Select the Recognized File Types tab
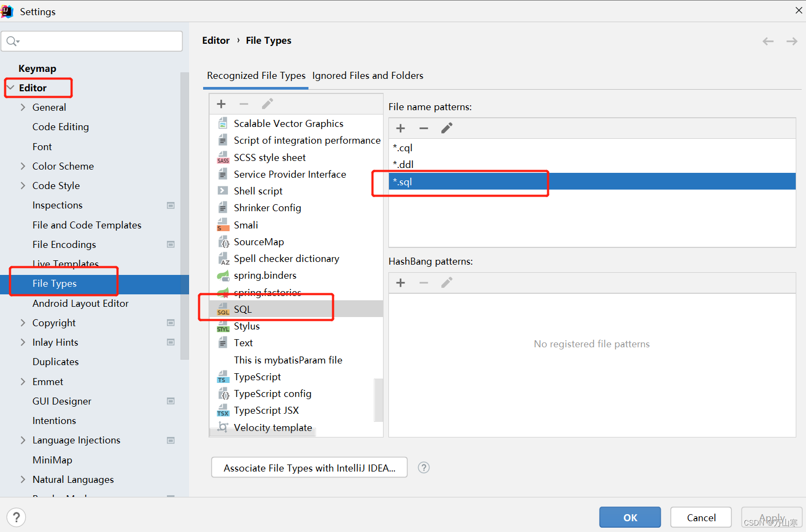This screenshot has width=806, height=532. [256, 76]
